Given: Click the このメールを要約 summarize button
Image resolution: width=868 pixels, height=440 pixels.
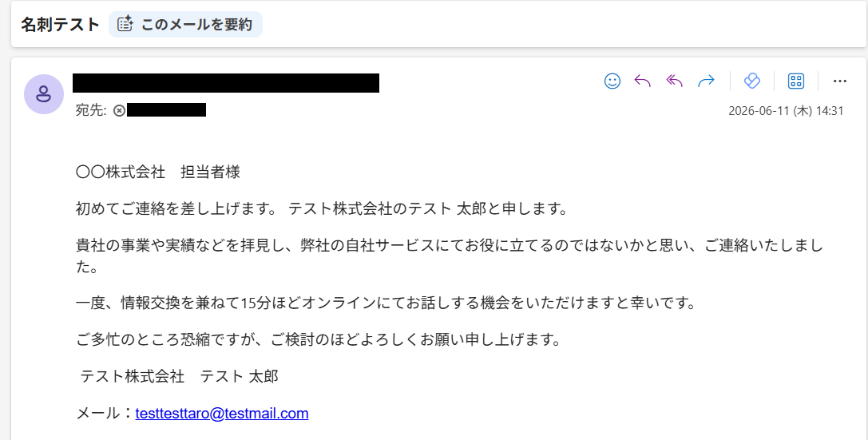Looking at the screenshot, I should tap(185, 24).
